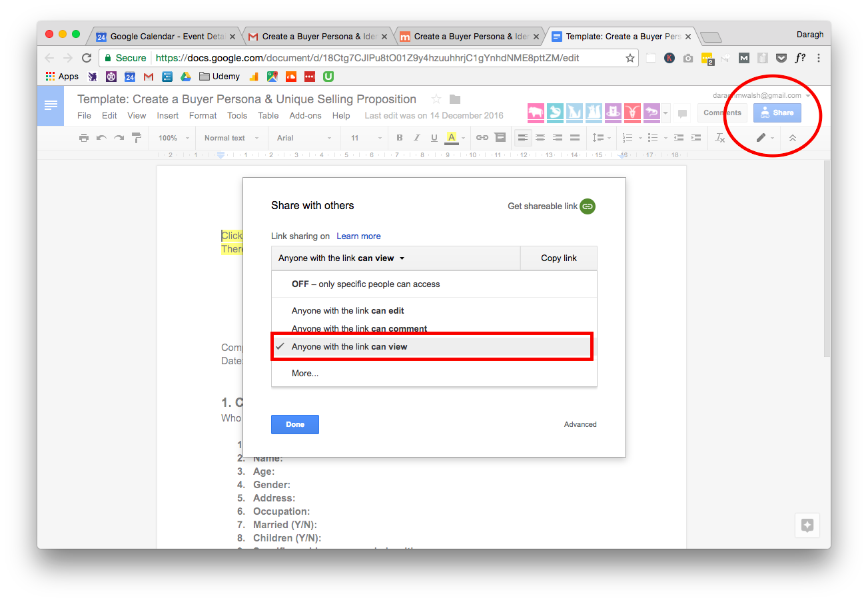
Task: Choose 'Anyone with the link can edit'
Action: (x=348, y=311)
